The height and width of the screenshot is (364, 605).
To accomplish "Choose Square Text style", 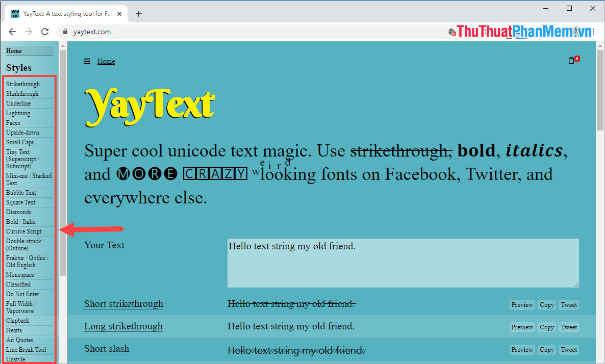I will 21,202.
